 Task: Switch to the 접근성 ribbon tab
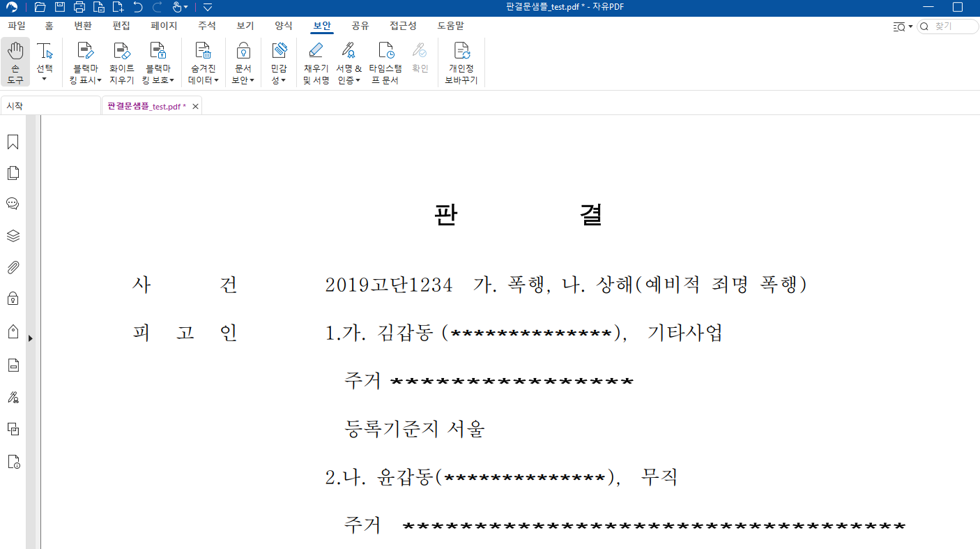403,26
